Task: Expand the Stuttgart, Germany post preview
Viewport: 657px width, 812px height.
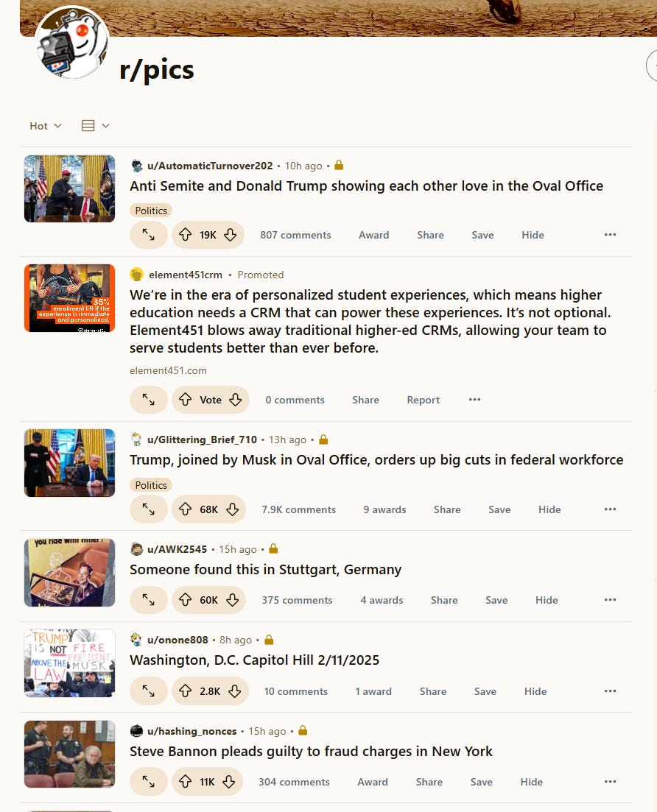Action: click(x=148, y=600)
